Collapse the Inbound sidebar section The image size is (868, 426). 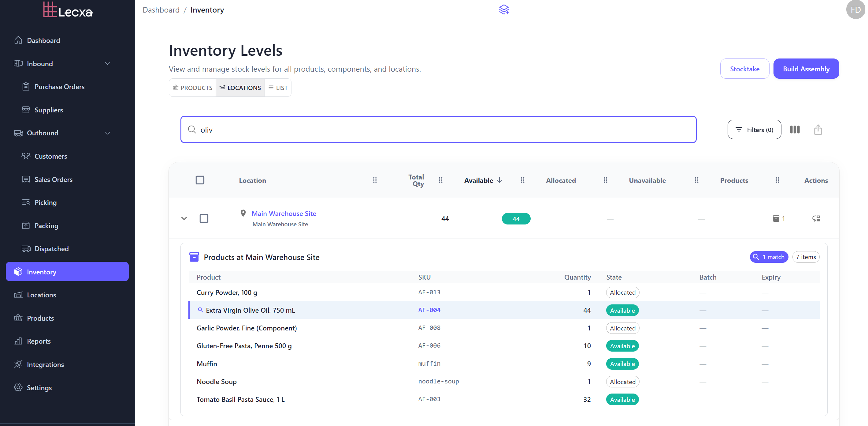coord(107,63)
